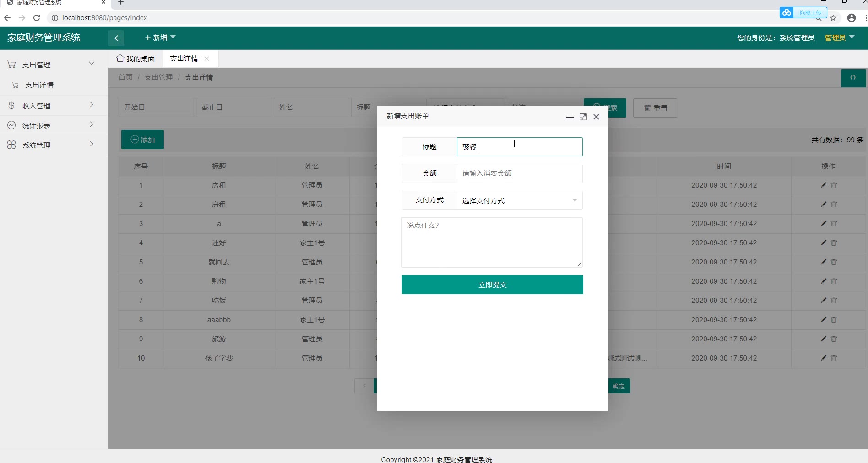The height and width of the screenshot is (463, 868).
Task: Click the delete trash icon for row 1
Action: (x=834, y=185)
